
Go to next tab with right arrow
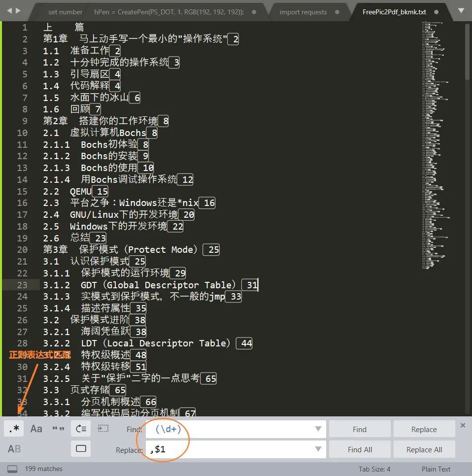18,11
